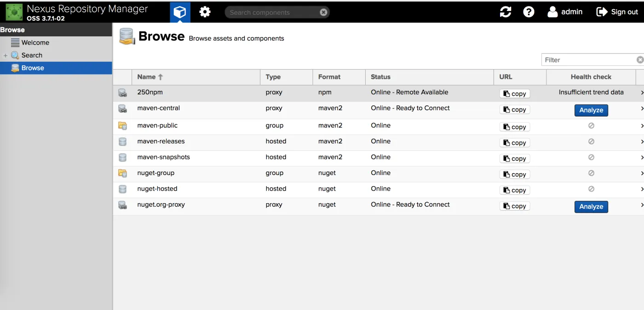
Task: Expand the Search tree node
Action: point(6,56)
